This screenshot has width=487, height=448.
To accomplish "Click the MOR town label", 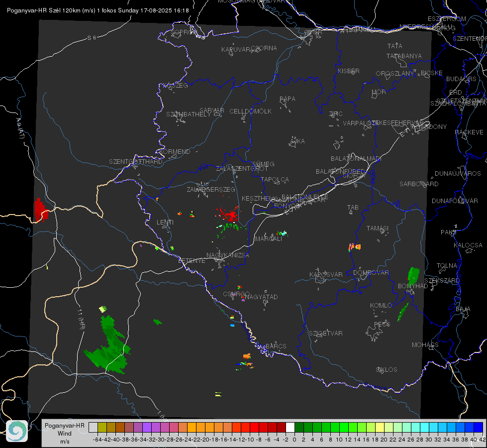I will (379, 92).
